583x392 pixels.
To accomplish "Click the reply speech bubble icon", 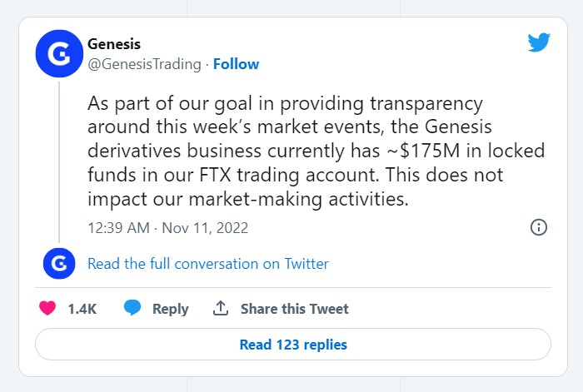I will (132, 308).
